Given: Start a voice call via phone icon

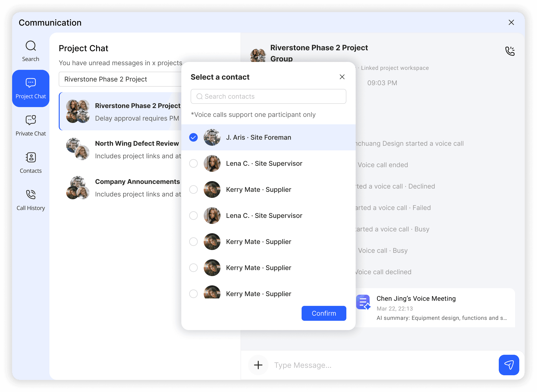Looking at the screenshot, I should pyautogui.click(x=510, y=51).
